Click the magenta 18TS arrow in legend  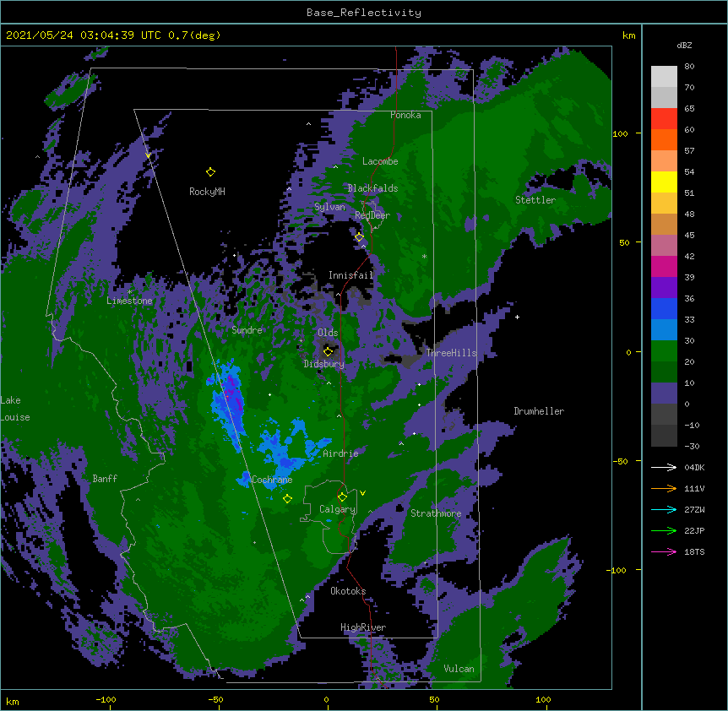[x=664, y=551]
